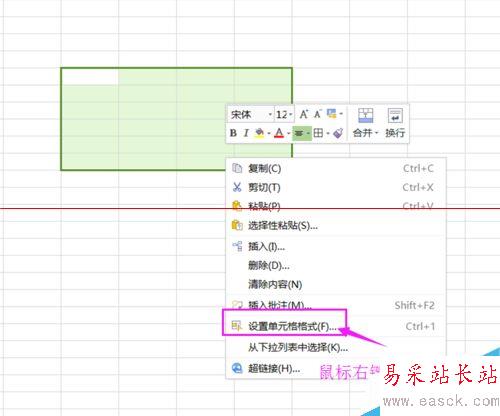Screen dimensions: 500x416
Task: Click the borders grid icon
Action: click(318, 133)
